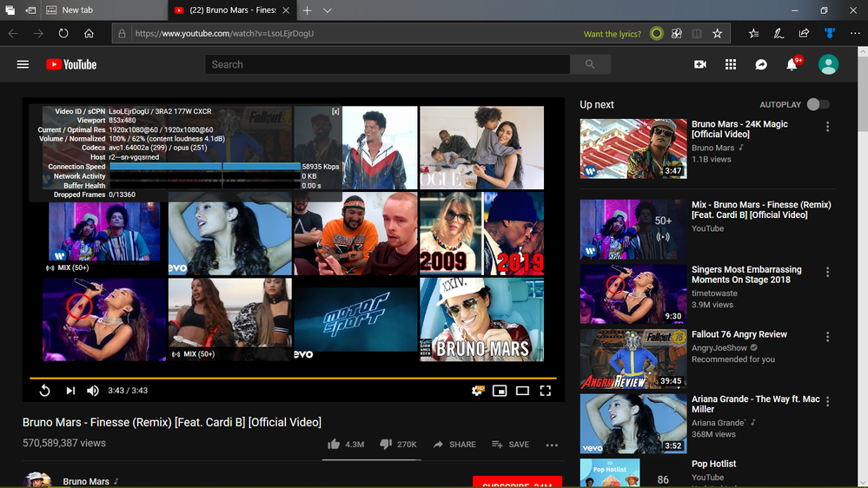Dislike the video with thumbs down
Viewport: 868px width, 488px height.
(398, 445)
